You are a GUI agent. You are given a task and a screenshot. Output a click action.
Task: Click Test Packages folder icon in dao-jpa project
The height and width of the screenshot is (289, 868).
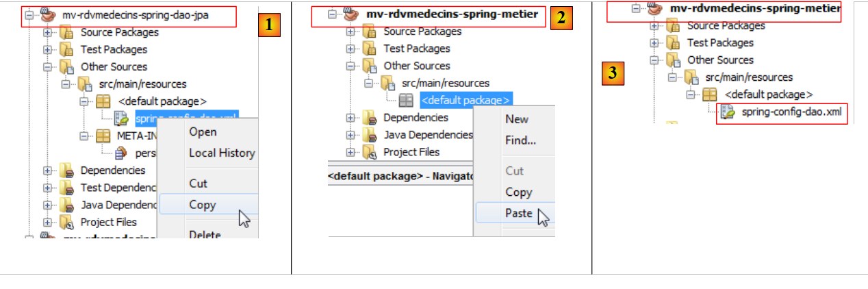coord(66,49)
